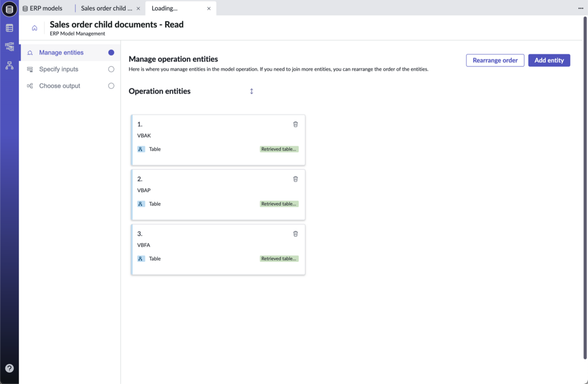Click the Rearrange order button
588x384 pixels.
click(x=495, y=60)
